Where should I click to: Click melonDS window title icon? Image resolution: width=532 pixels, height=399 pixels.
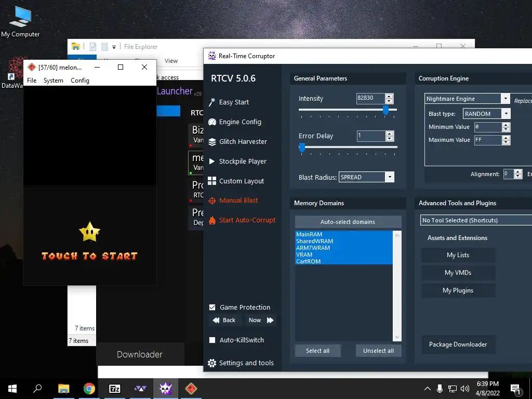[32, 67]
